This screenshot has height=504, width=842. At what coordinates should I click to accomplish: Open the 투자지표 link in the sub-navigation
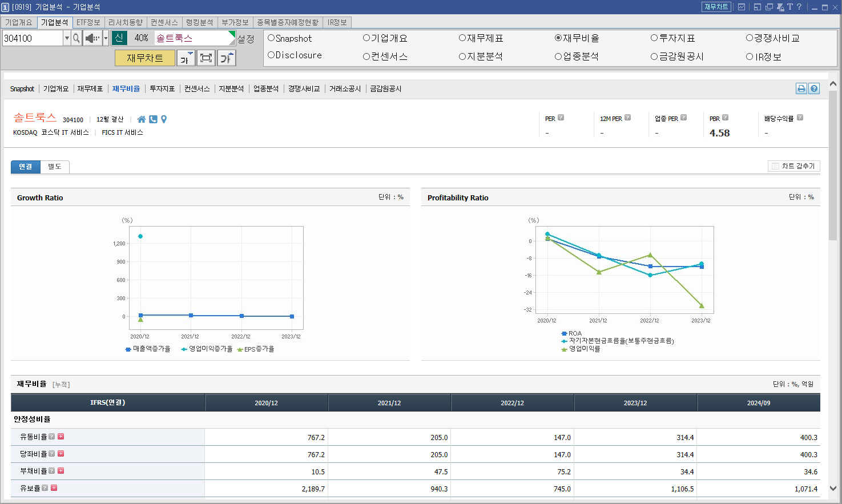click(x=162, y=89)
